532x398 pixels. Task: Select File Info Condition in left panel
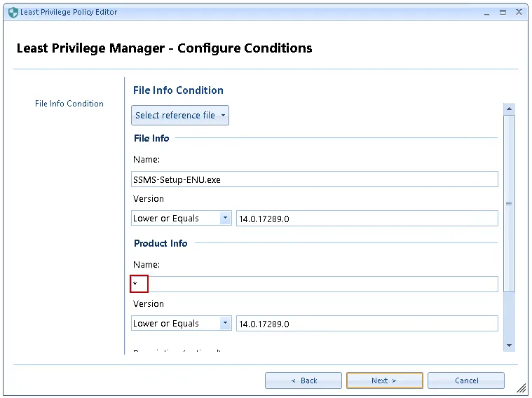(69, 104)
